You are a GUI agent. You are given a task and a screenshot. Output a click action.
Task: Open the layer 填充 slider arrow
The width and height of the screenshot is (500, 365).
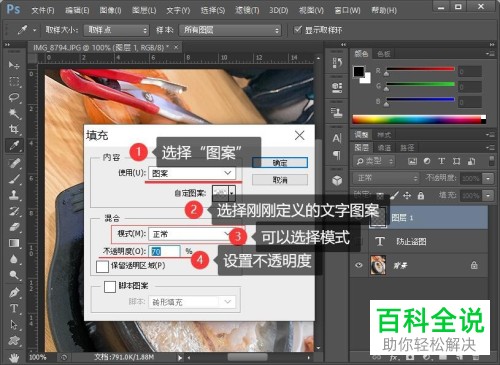pos(488,195)
